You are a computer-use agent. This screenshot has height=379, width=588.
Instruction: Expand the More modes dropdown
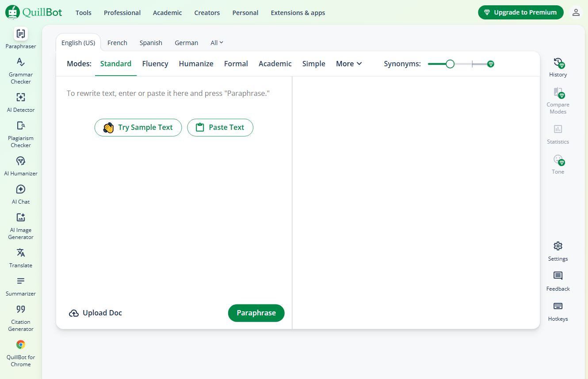click(349, 64)
